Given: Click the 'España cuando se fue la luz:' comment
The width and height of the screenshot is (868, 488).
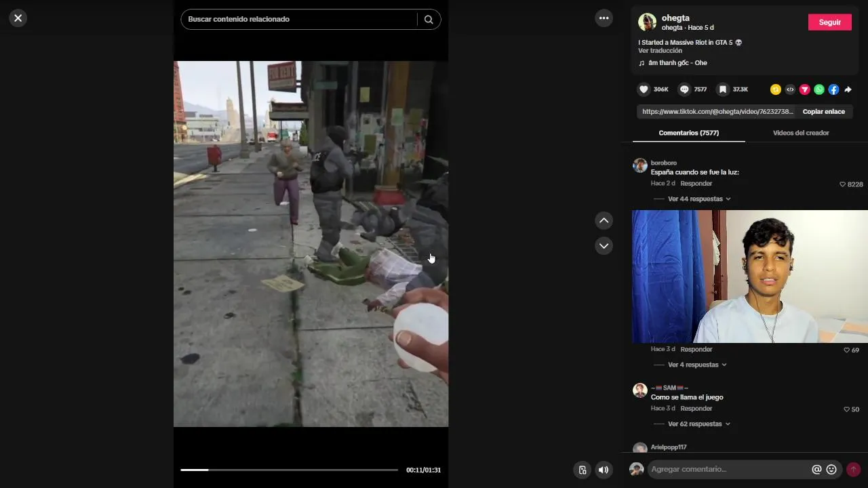Looking at the screenshot, I should coord(694,172).
